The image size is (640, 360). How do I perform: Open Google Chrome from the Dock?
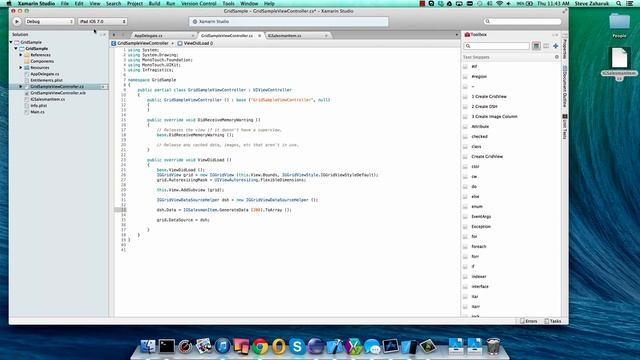260,347
